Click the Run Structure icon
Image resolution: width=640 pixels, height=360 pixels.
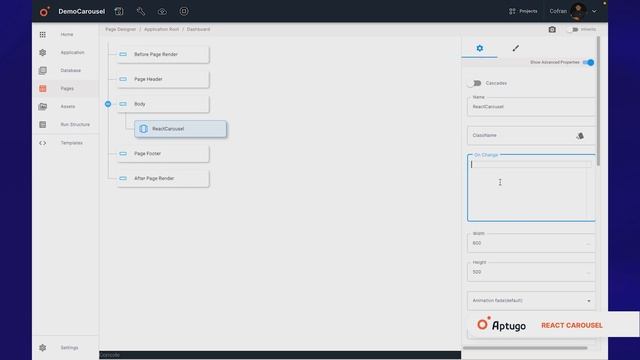coord(43,124)
